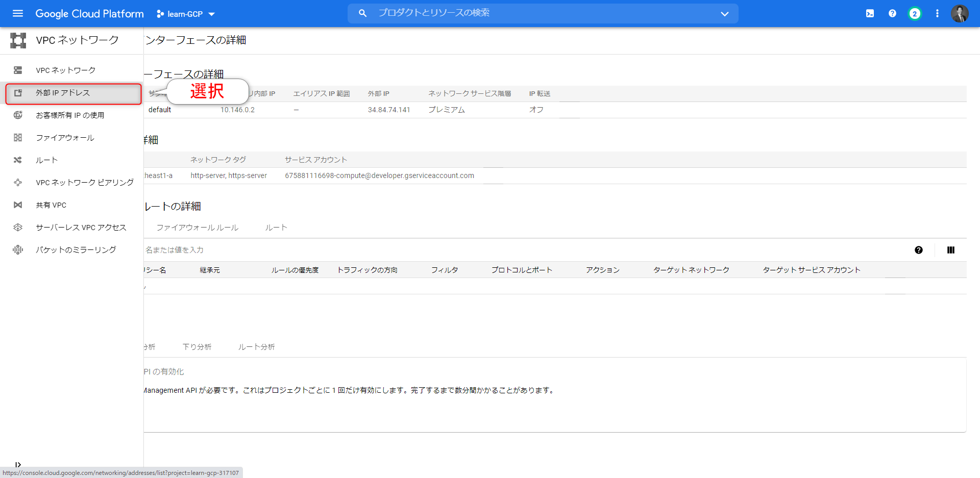
Task: Click the VPC ネットワーク sidebar icon
Action: (x=18, y=70)
